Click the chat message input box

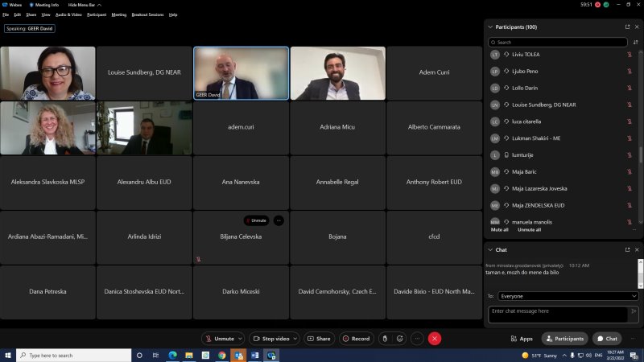click(x=558, y=315)
